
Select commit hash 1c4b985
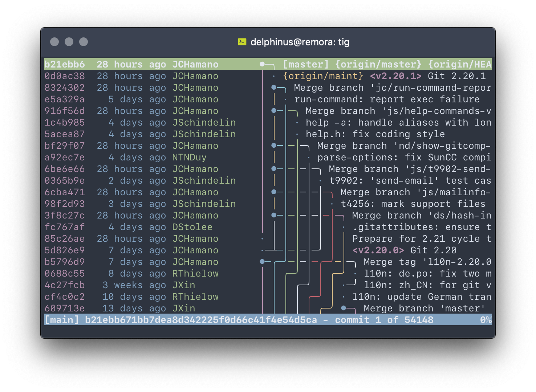[x=65, y=122]
